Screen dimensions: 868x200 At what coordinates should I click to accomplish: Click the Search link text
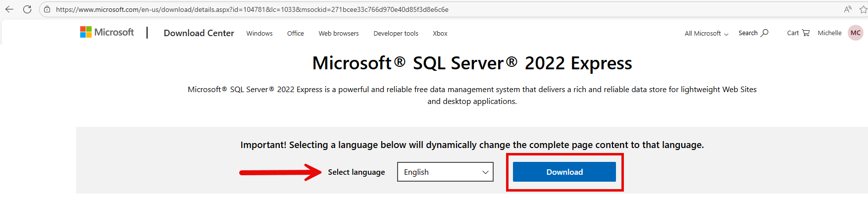pos(748,33)
